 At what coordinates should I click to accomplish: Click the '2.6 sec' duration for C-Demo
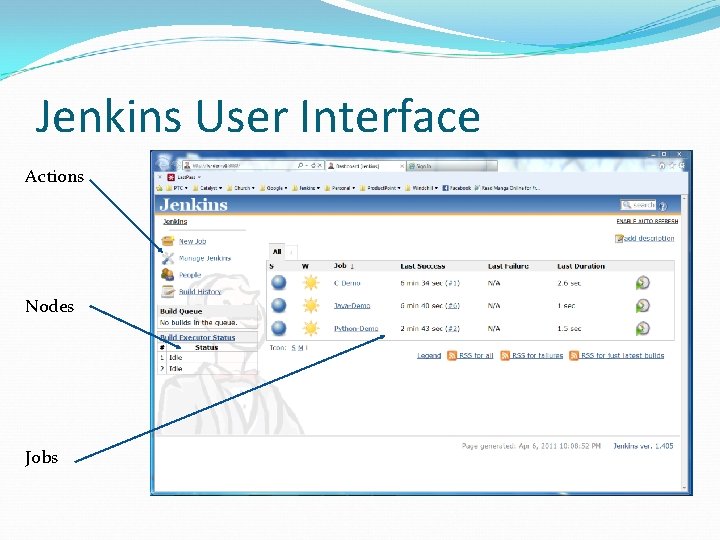(569, 283)
